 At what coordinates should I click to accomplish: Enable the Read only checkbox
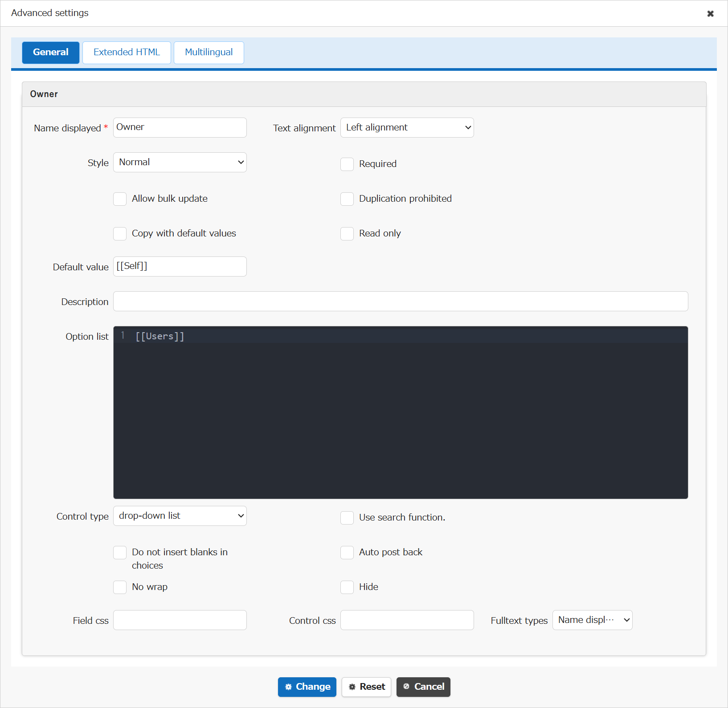point(347,233)
